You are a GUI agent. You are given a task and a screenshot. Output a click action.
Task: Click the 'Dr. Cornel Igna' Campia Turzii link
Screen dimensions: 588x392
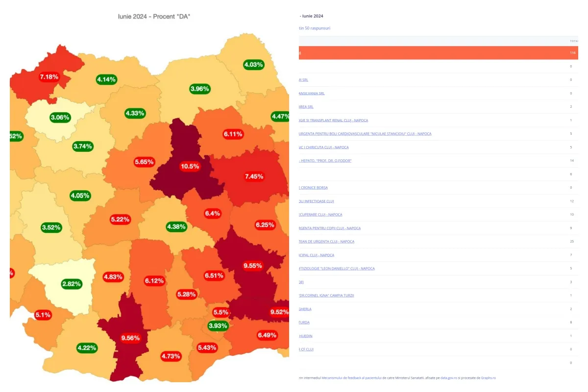(x=326, y=295)
